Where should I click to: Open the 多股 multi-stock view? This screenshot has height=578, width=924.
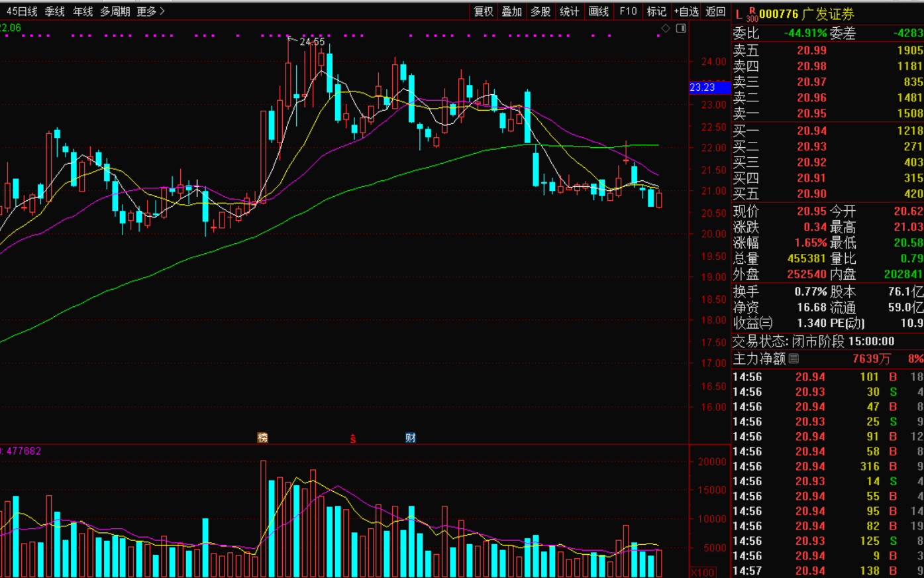540,11
